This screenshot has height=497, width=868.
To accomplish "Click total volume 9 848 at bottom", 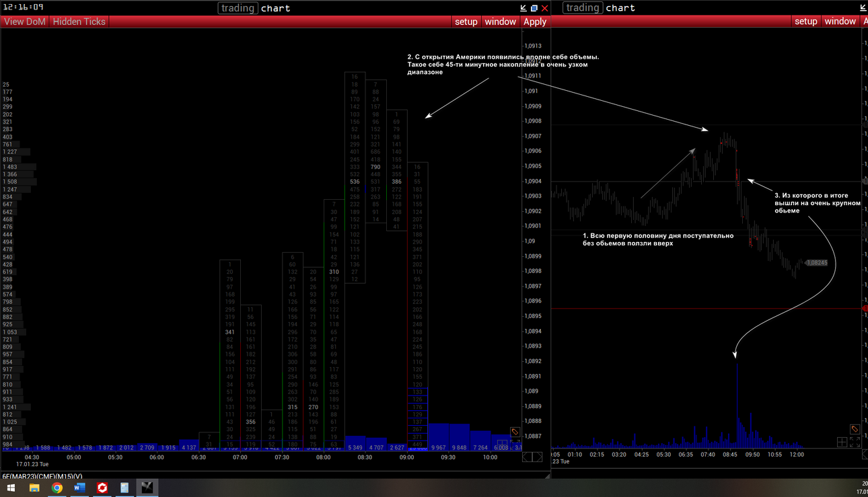I will pyautogui.click(x=460, y=448).
